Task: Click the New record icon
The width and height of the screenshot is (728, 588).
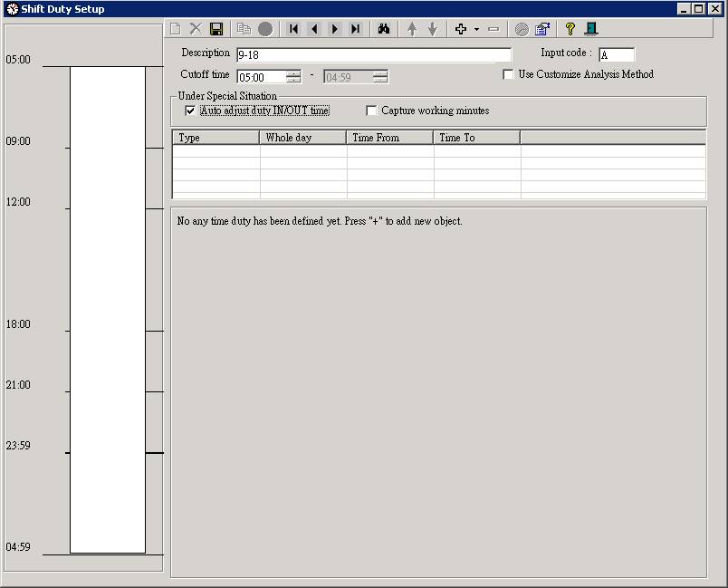Action: (176, 29)
